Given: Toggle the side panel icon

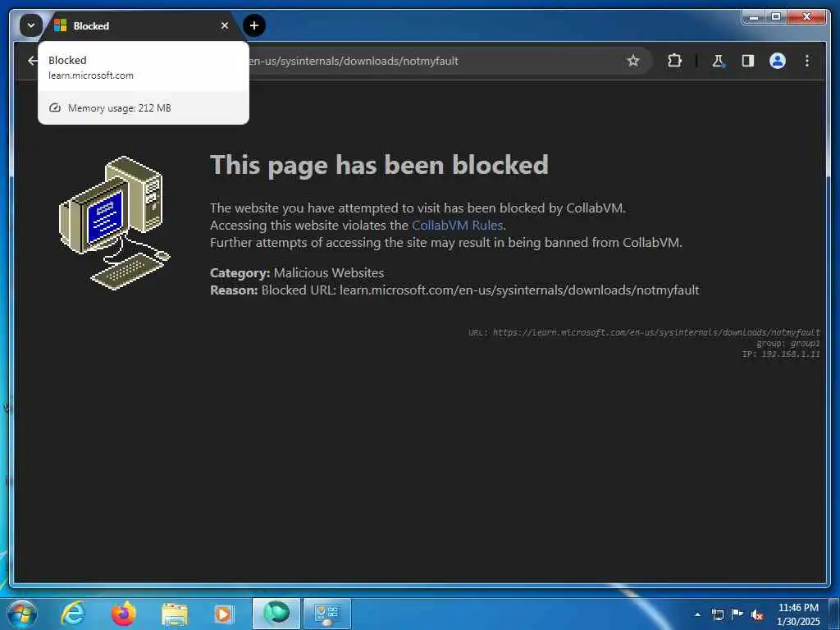Looking at the screenshot, I should coord(748,61).
